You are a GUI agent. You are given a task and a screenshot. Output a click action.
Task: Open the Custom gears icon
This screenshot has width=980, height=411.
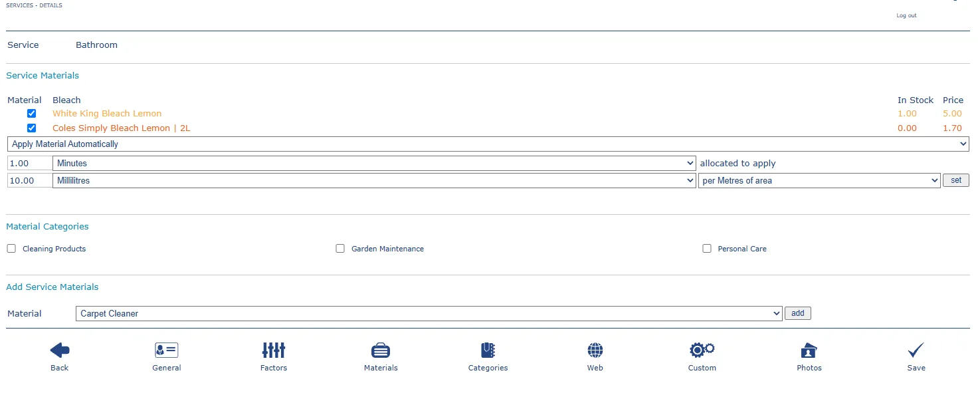pos(702,350)
